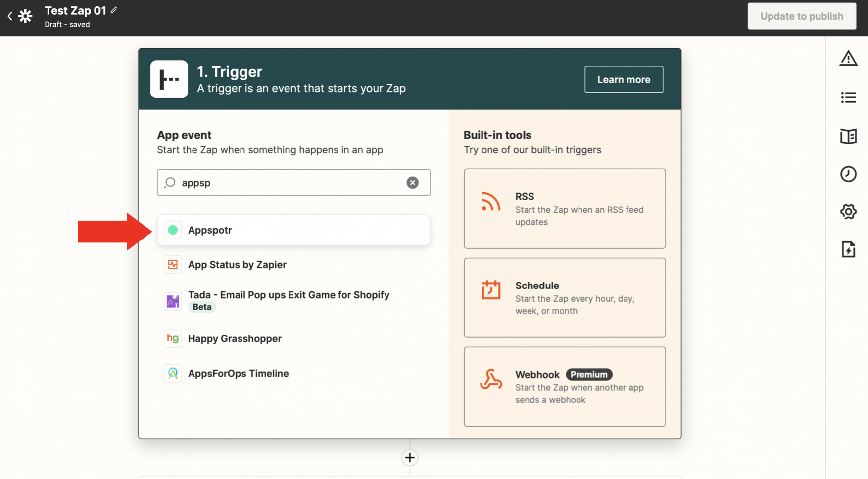The height and width of the screenshot is (479, 868).
Task: Open the Zapier asterisk logo home
Action: tap(25, 16)
